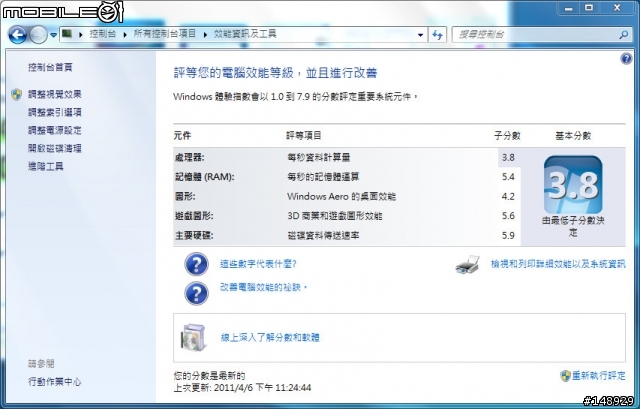
Task: Open the recent pages dropdown arrow
Action: point(53,35)
